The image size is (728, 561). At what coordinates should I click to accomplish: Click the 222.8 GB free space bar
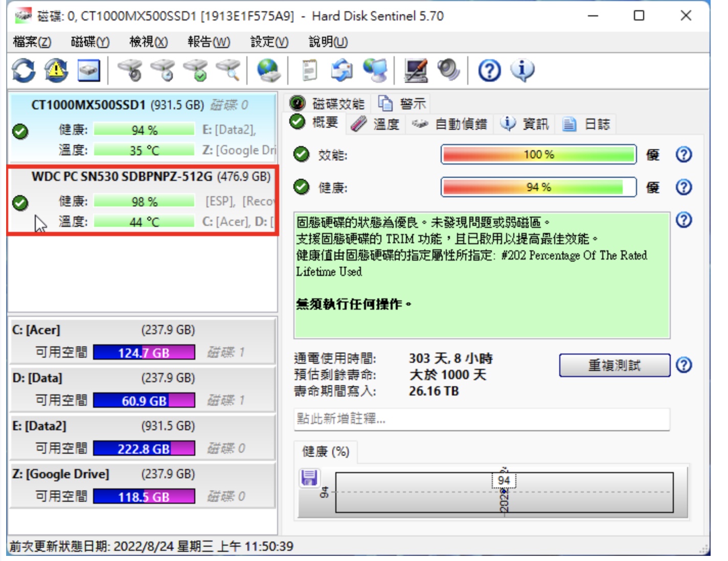144,449
